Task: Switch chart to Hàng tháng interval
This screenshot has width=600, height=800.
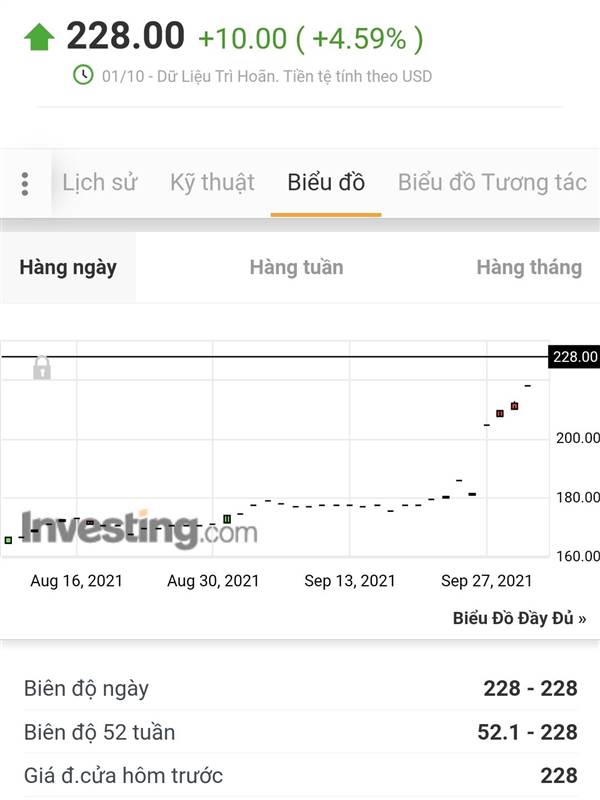Action: [529, 267]
